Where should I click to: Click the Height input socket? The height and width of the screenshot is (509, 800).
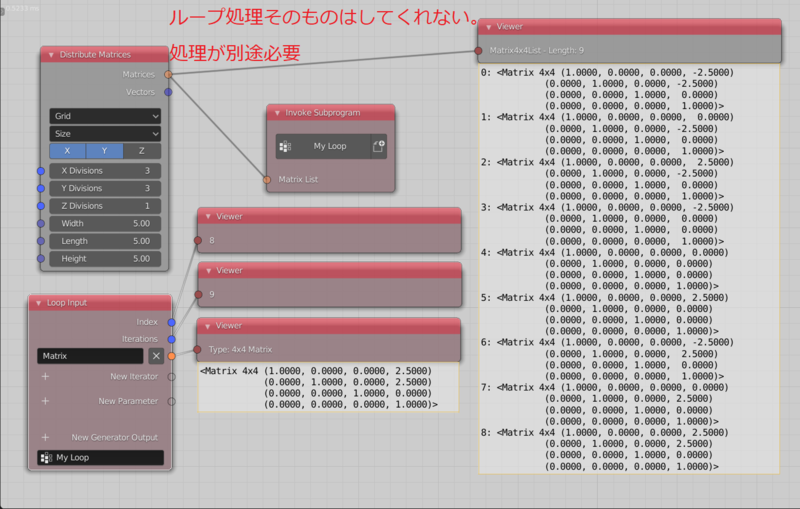41,259
